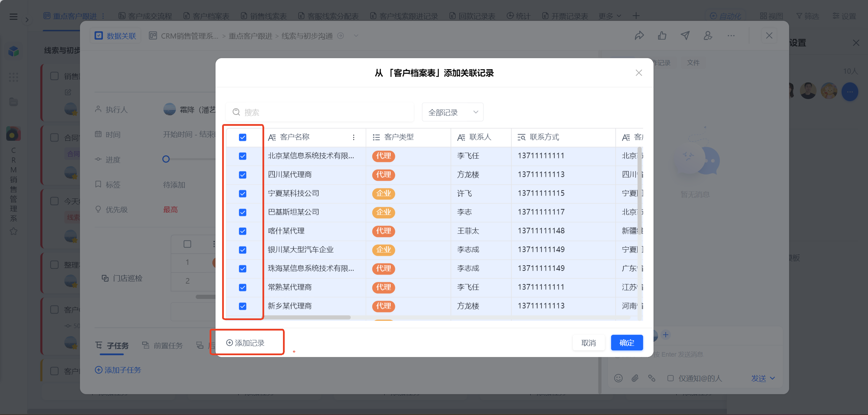Expand the 更多 tabs dropdown
This screenshot has height=415, width=868.
[610, 16]
